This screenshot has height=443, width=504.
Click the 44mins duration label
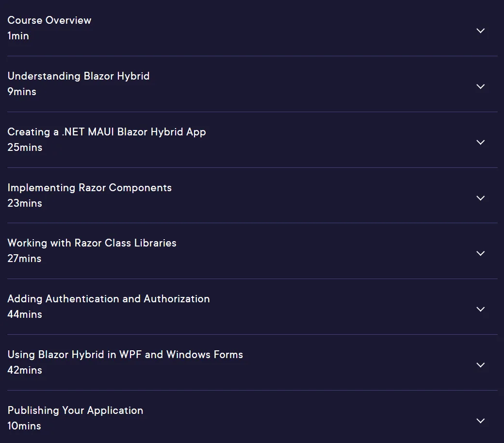(x=25, y=314)
